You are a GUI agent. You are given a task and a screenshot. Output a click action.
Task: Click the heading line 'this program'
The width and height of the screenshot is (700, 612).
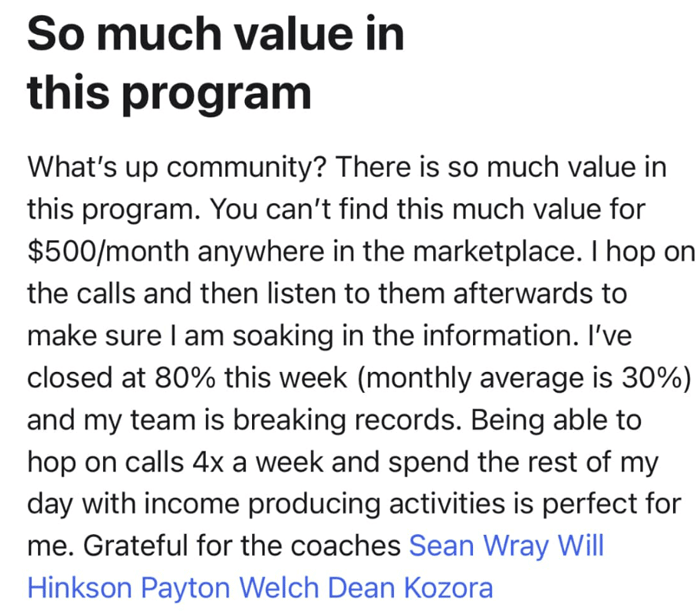point(169,93)
